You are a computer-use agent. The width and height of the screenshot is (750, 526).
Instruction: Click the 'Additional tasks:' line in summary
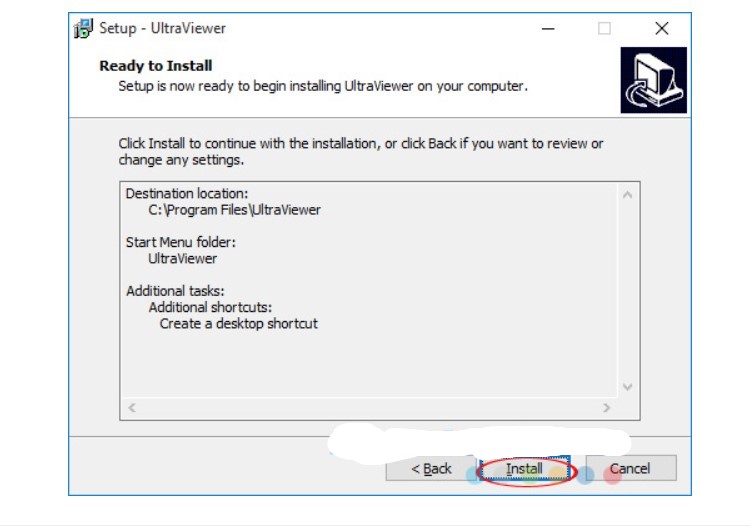point(175,291)
